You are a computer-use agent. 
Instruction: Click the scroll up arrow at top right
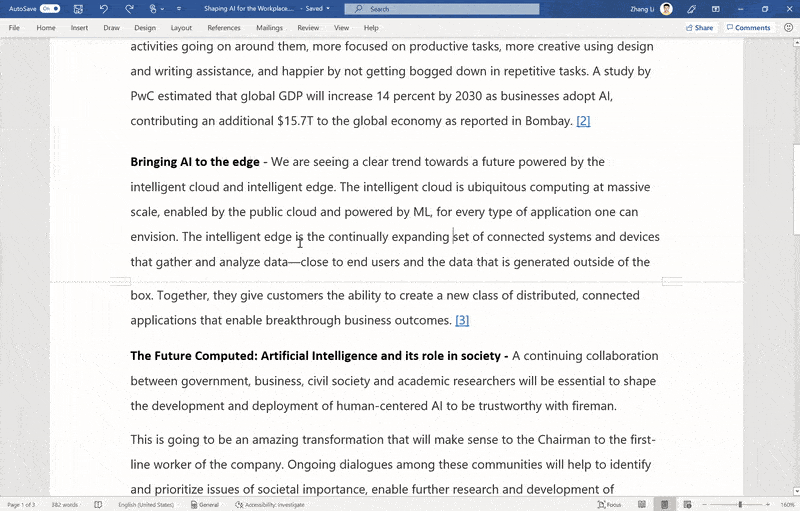[x=796, y=43]
